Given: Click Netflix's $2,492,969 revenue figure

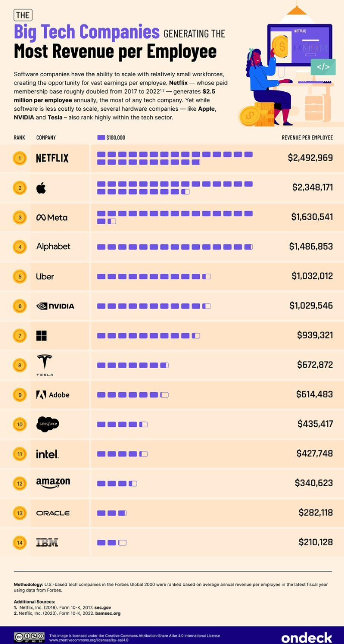Looking at the screenshot, I should (x=310, y=158).
